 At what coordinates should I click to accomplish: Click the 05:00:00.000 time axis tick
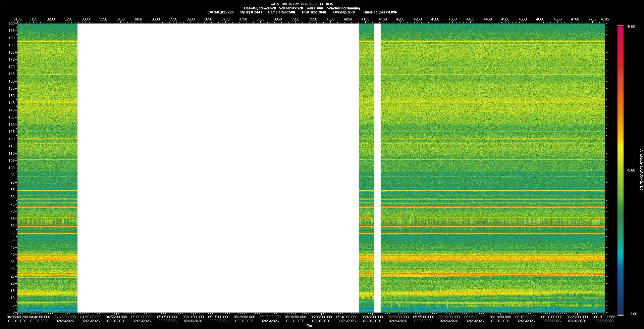142,317
